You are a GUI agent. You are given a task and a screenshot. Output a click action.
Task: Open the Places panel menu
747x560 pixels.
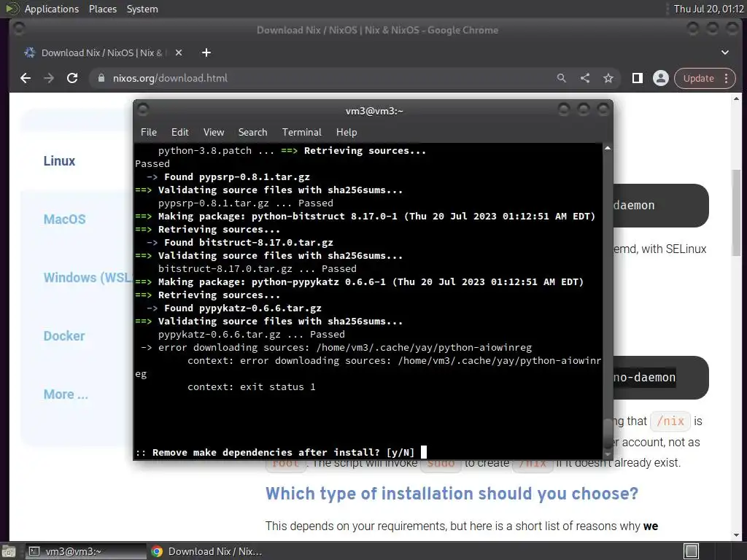[x=103, y=9]
